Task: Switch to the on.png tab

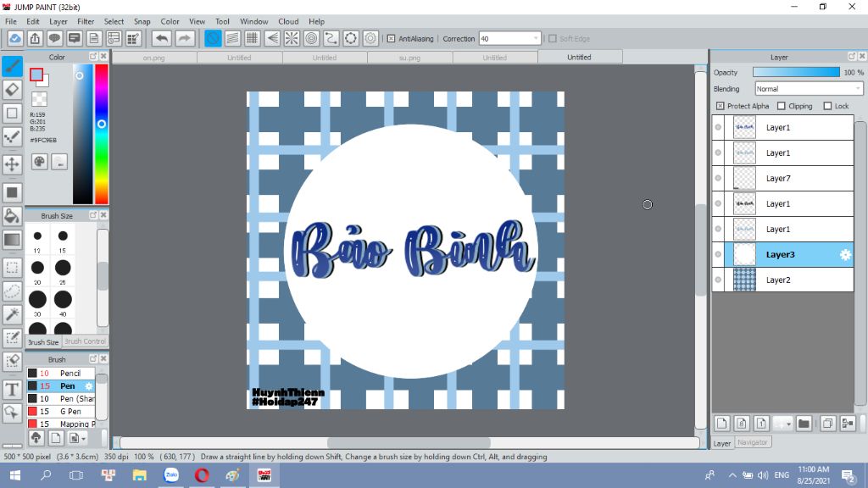Action: point(154,58)
